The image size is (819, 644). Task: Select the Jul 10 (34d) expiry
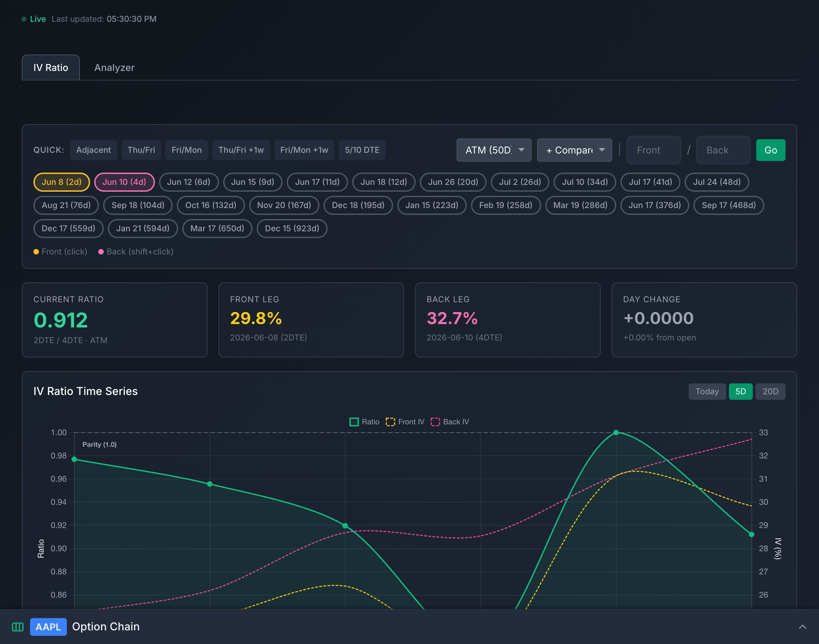(x=585, y=182)
